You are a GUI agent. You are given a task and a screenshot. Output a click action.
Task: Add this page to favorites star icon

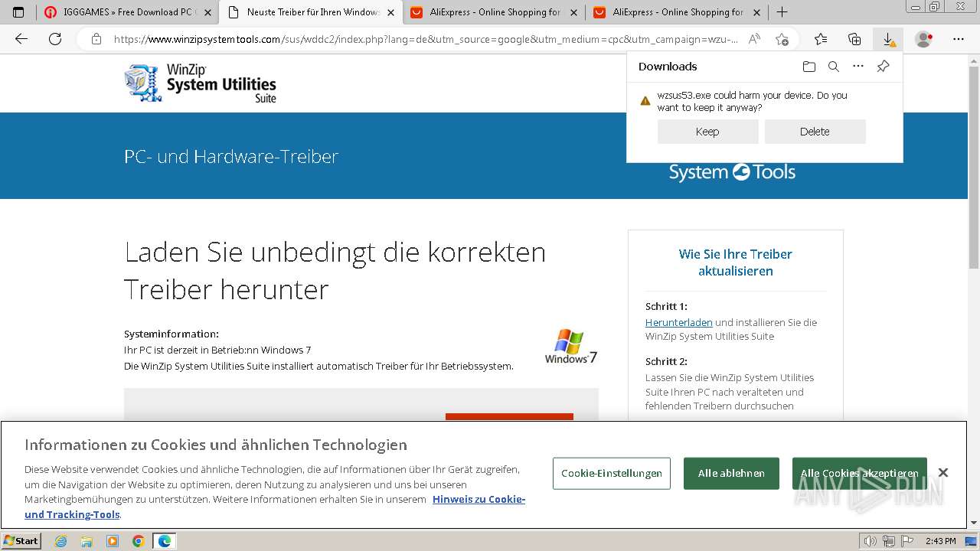pos(782,39)
